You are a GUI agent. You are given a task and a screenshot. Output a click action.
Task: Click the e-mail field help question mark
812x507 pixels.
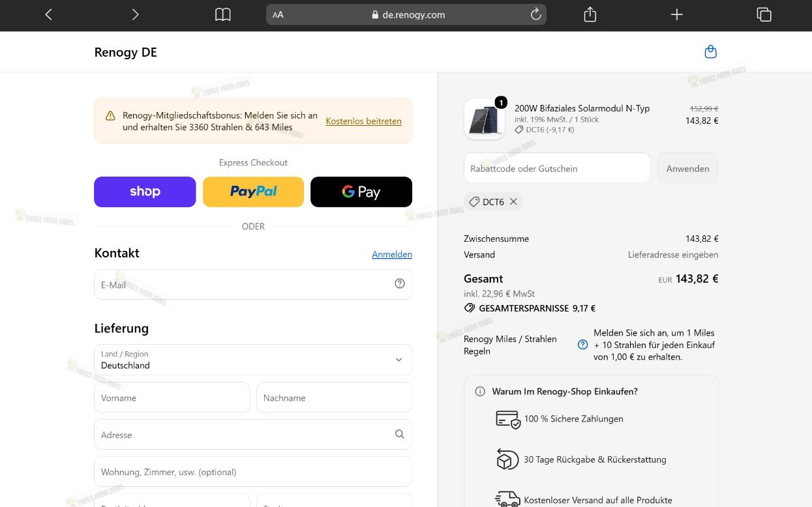pos(400,283)
